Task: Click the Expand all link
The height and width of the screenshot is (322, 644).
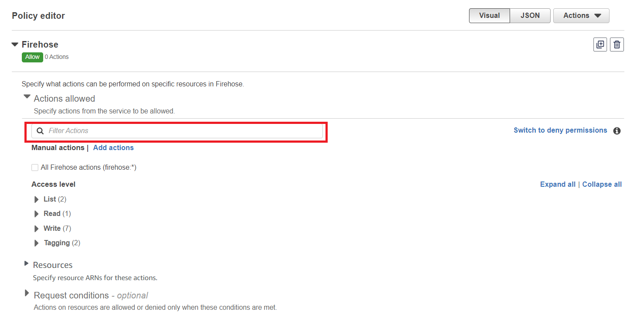Action: [x=558, y=185]
